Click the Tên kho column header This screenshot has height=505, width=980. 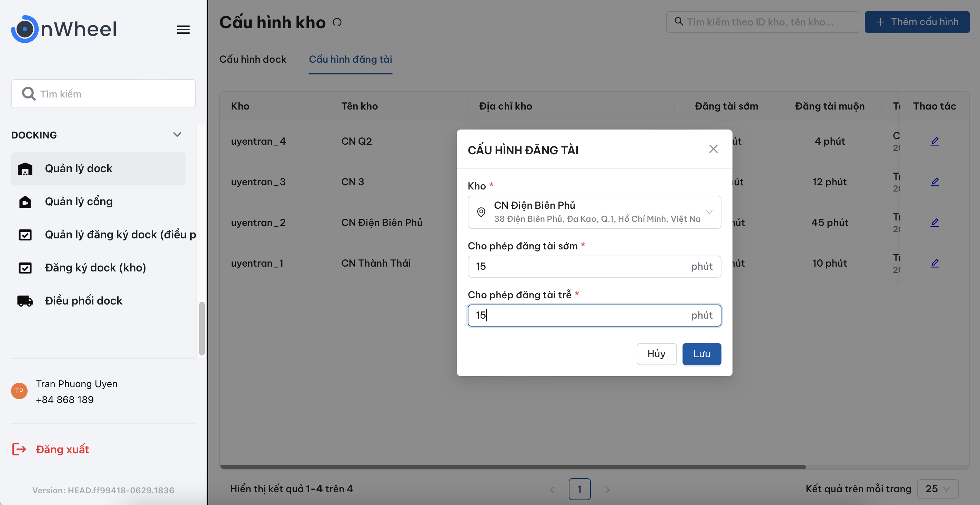pyautogui.click(x=360, y=106)
